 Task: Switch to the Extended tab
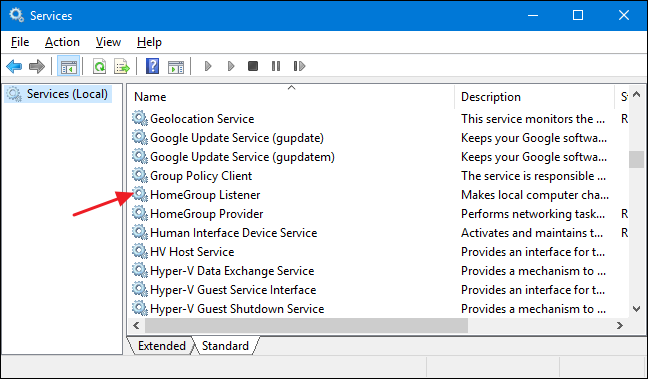pyautogui.click(x=162, y=346)
